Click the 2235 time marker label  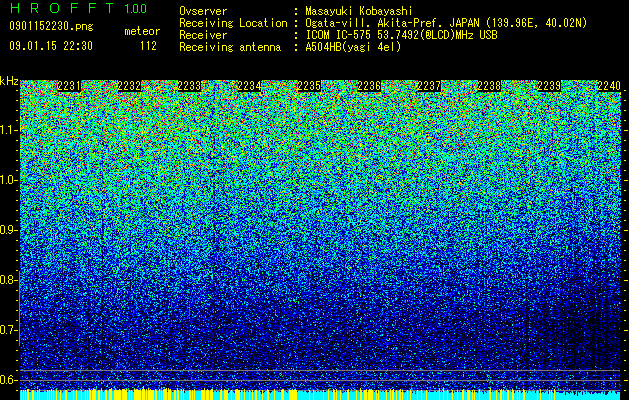(309, 86)
